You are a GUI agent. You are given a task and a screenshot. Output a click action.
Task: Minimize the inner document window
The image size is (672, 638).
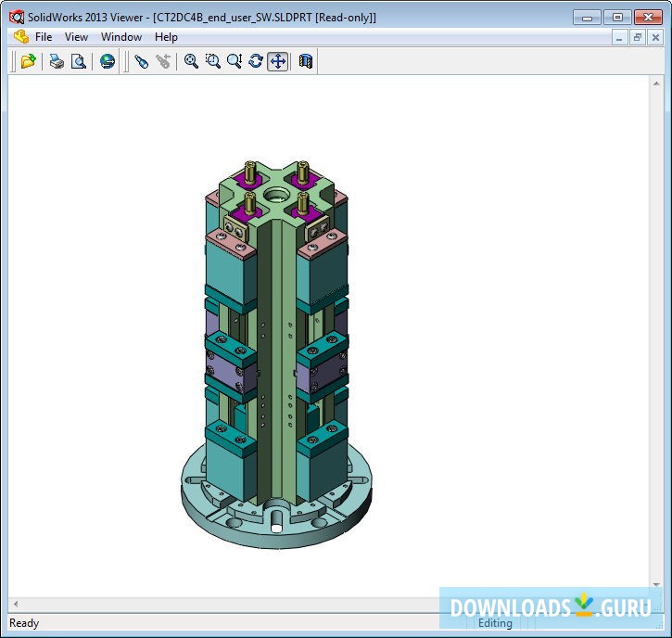tap(620, 37)
